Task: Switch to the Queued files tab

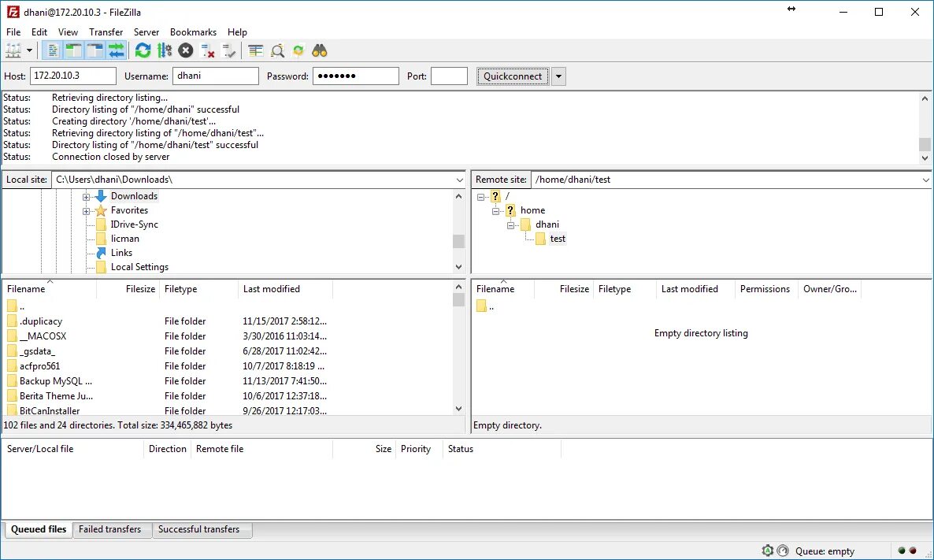Action: point(39,529)
